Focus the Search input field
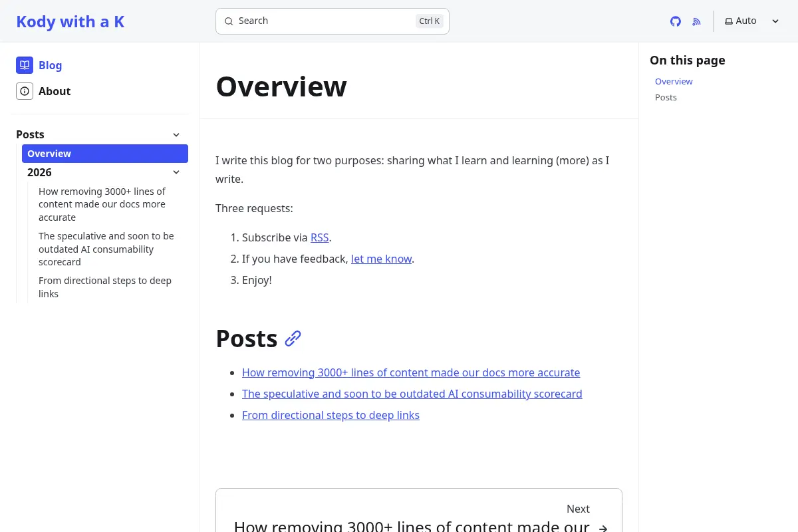Screen dimensions: 798x532 point(332,21)
